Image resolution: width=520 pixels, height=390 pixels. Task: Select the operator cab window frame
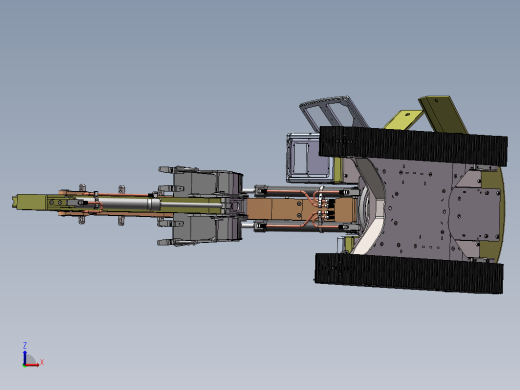point(309,158)
